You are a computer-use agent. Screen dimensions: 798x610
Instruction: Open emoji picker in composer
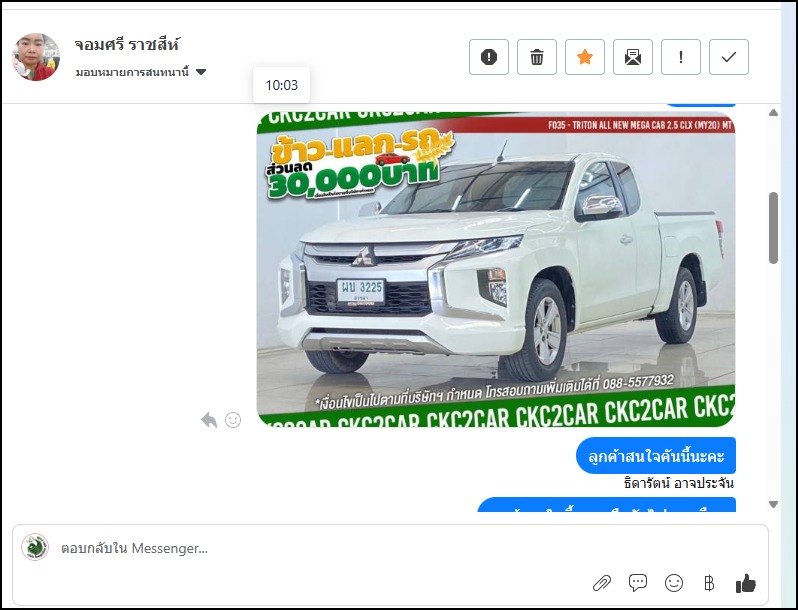coord(674,583)
